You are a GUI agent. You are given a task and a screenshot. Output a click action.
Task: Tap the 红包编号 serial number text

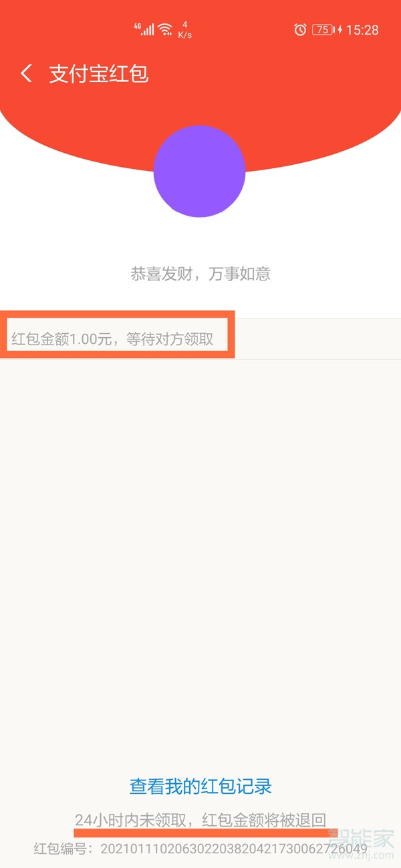tap(200, 849)
